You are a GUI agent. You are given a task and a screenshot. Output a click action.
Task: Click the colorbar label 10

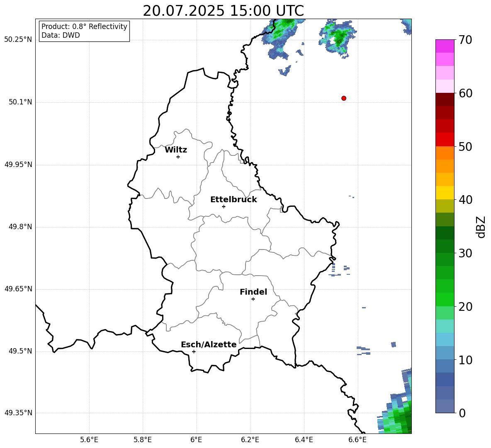(x=465, y=360)
